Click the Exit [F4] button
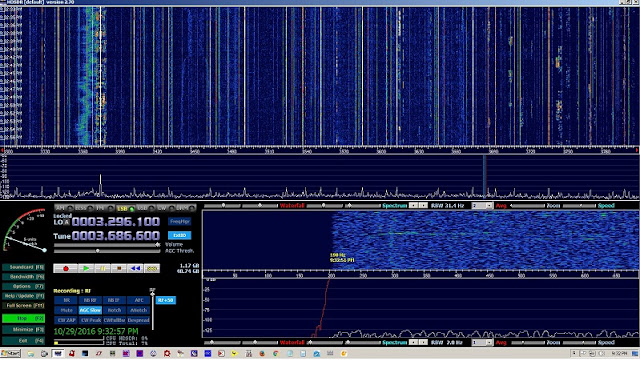640x365 pixels. tap(24, 341)
